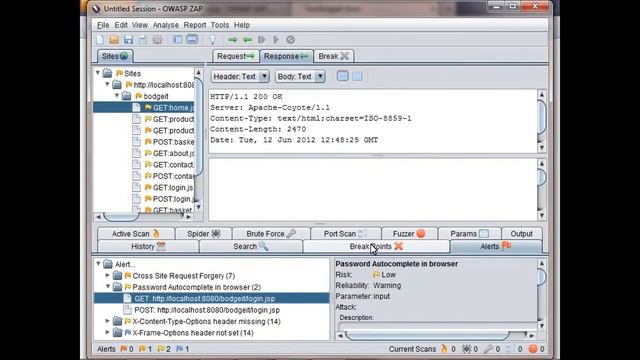Click the spider icon in the footer
Viewport: 640px width, 360px height.
[x=466, y=349]
